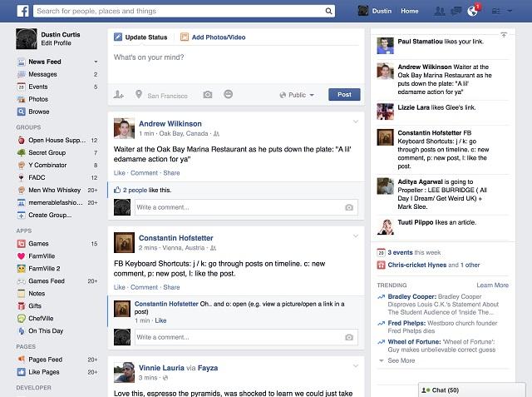Click the Pages Feed megaphone icon
532x397 pixels.
coord(21,360)
